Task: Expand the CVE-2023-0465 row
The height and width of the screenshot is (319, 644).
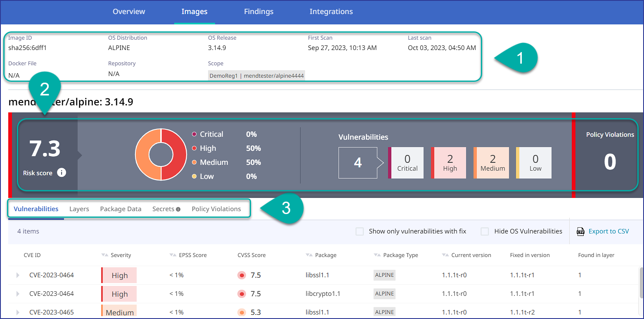Action: point(18,312)
